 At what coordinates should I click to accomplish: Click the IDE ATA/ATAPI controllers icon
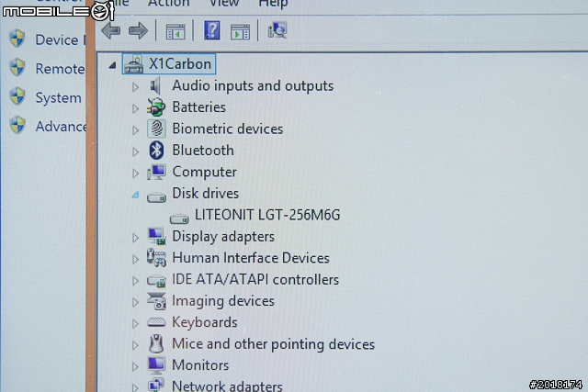(156, 281)
